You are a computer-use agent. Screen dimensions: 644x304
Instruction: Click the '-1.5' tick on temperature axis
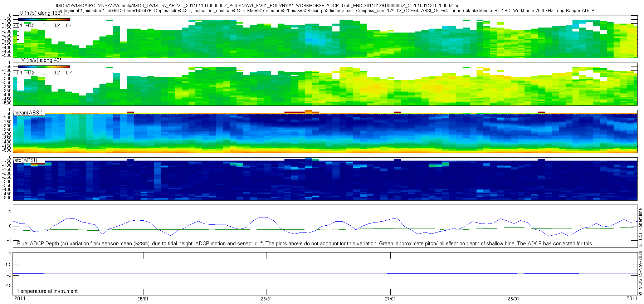(x=7, y=265)
